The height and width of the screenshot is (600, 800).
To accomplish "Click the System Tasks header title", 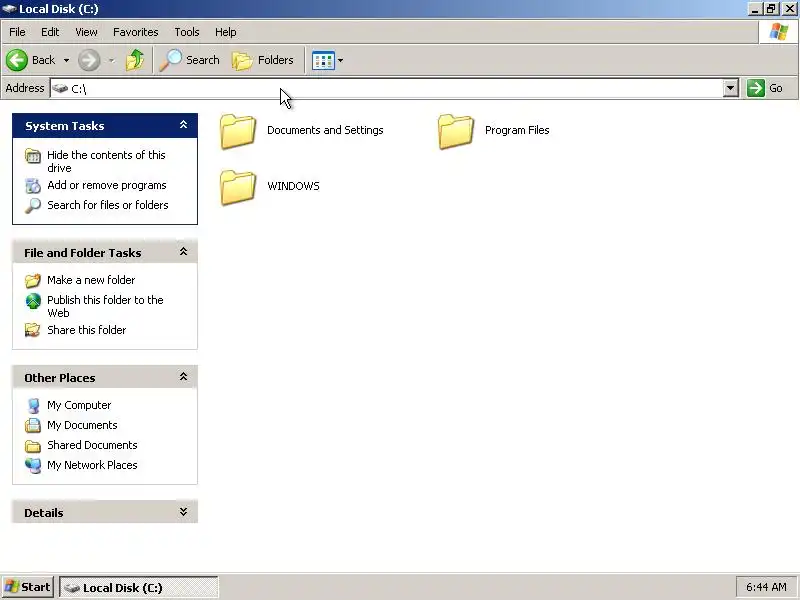I will (x=65, y=126).
